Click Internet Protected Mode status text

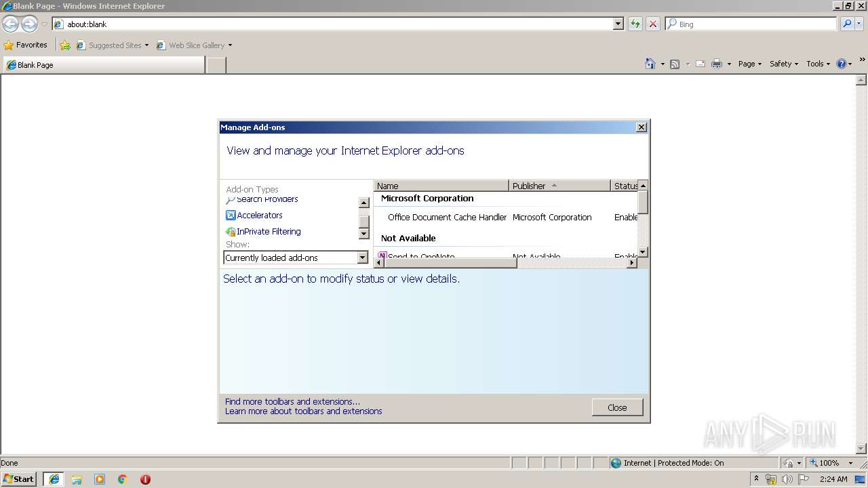coord(673,463)
